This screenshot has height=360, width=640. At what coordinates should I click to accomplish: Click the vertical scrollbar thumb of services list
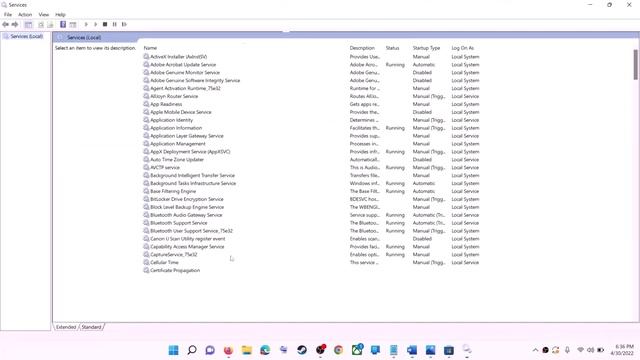tap(636, 64)
